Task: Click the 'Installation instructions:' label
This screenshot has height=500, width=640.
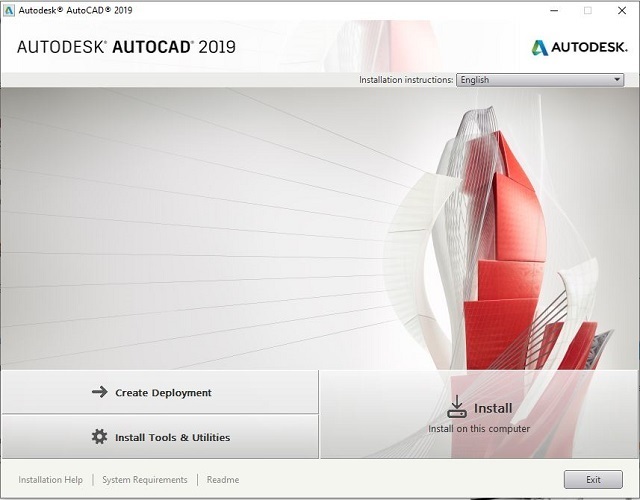Action: tap(406, 80)
